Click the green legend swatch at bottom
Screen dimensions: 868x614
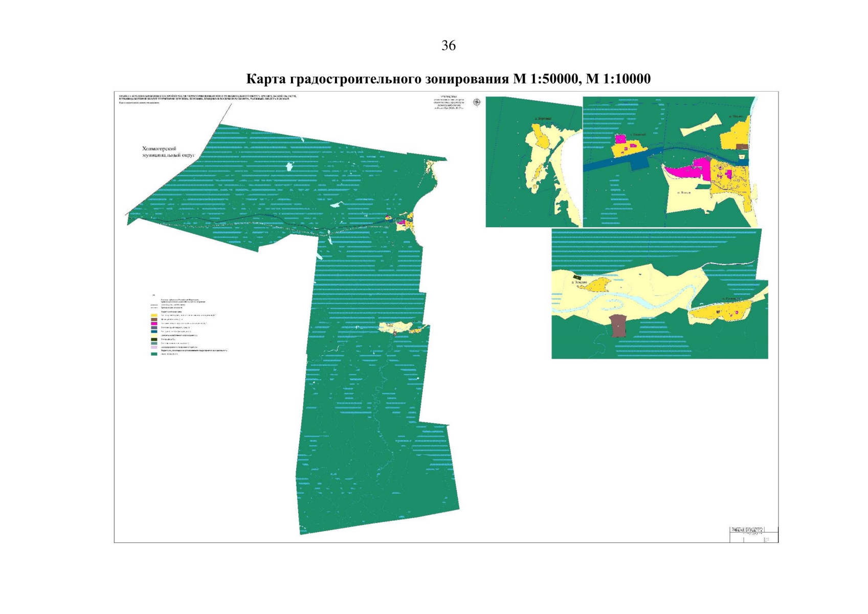(x=154, y=354)
